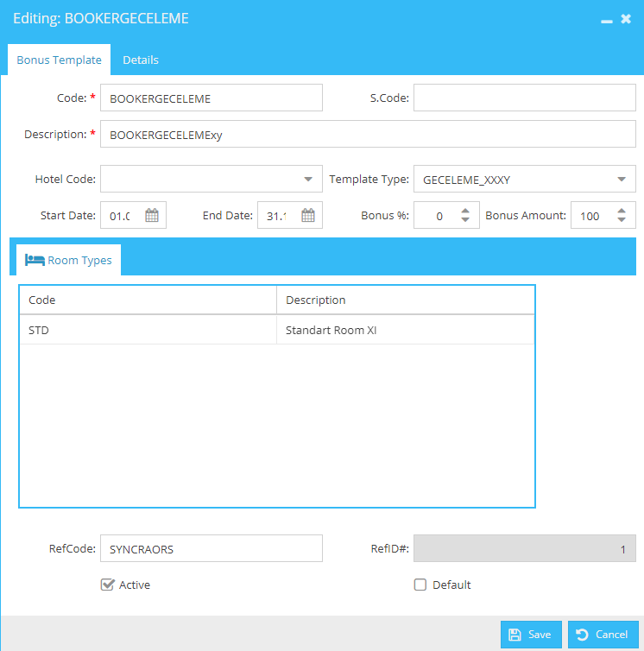This screenshot has height=651, width=644.
Task: Switch to the Details tab
Action: pos(141,60)
